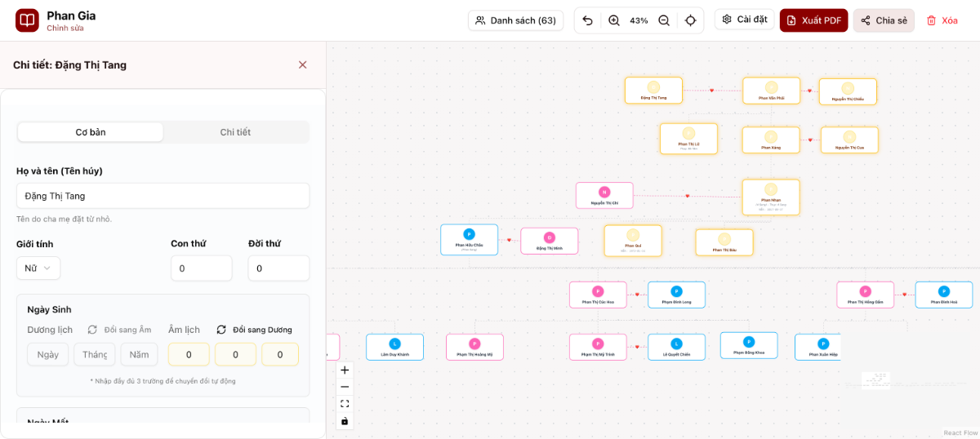Click Đổi sang Âm conversion toggle
Image resolution: width=980 pixels, height=439 pixels.
click(x=120, y=330)
